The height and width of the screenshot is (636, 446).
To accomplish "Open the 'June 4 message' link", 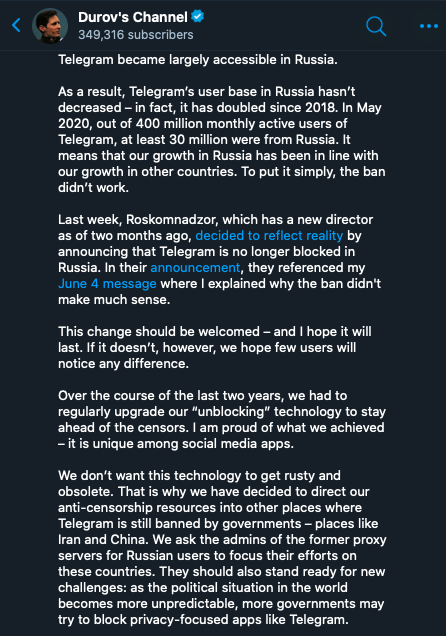I will [107, 284].
